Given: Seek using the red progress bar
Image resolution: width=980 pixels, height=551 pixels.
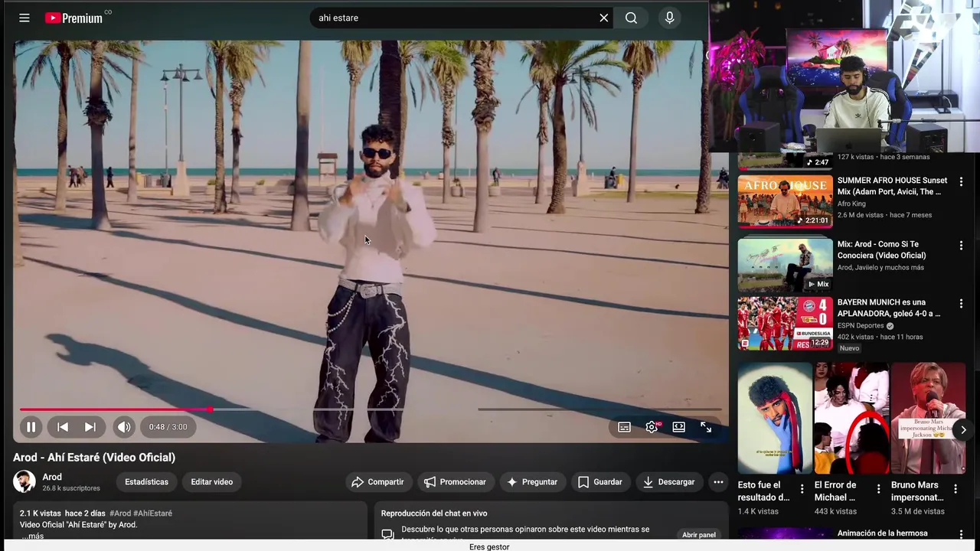Looking at the screenshot, I should (371, 409).
